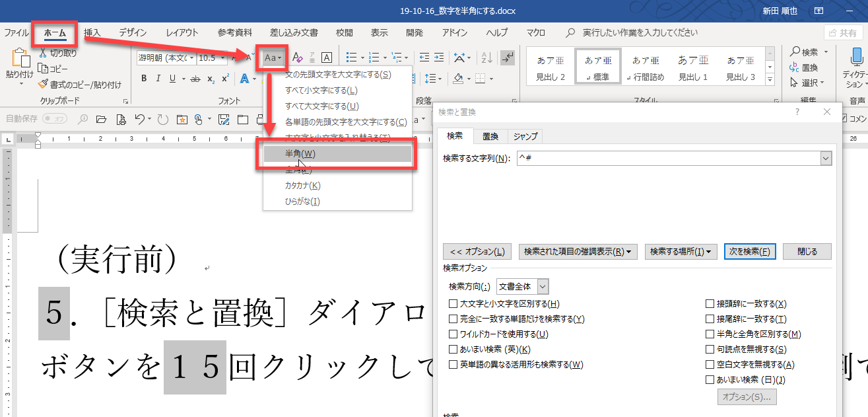Click the Clear All Formatting icon
The image size is (868, 417).
pos(297,58)
